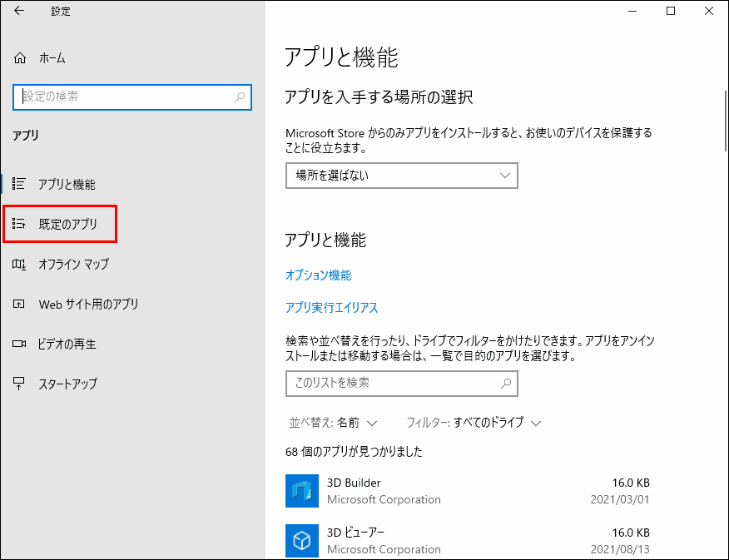Go back with the arrow icon
Image resolution: width=729 pixels, height=560 pixels.
(18, 11)
